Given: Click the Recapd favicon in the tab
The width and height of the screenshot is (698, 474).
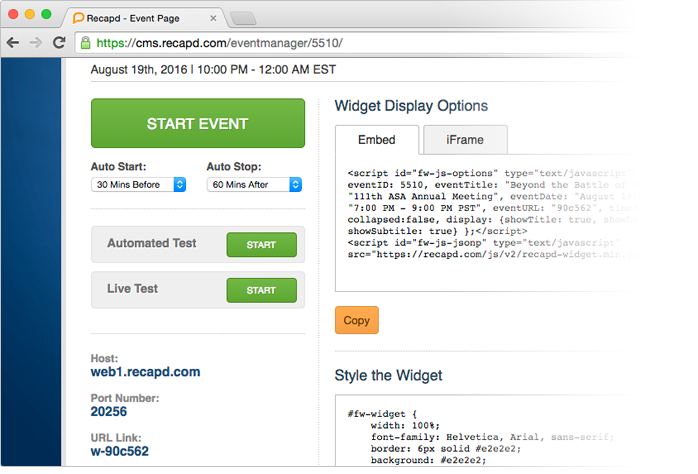Looking at the screenshot, I should (x=79, y=18).
